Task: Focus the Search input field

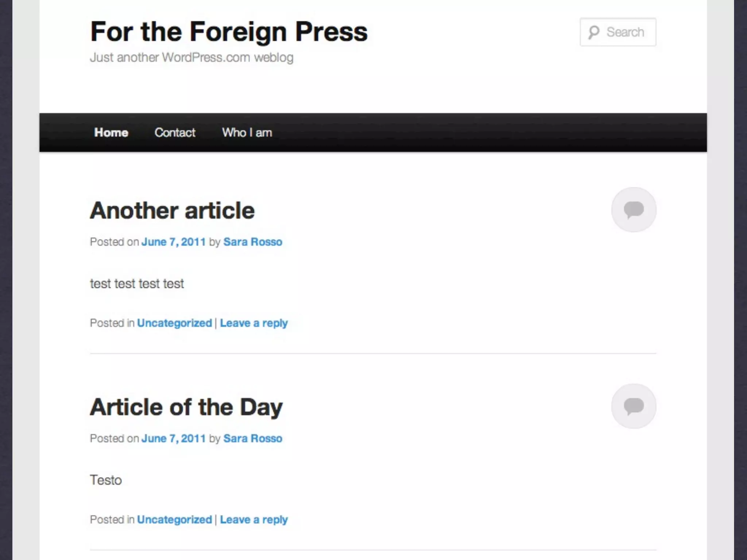Action: [625, 32]
